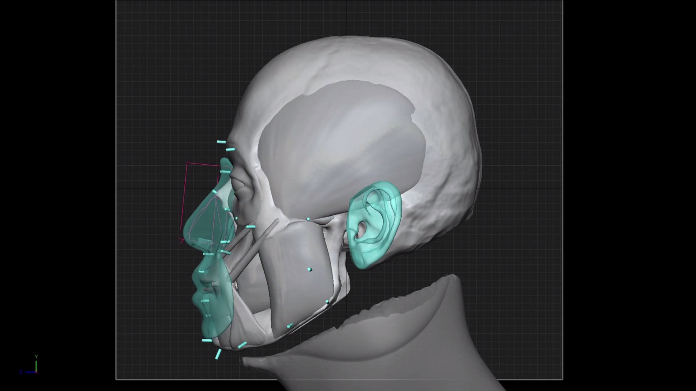Click the depth marker on the cheekbone near the nose
The width and height of the screenshot is (696, 391).
[251, 227]
